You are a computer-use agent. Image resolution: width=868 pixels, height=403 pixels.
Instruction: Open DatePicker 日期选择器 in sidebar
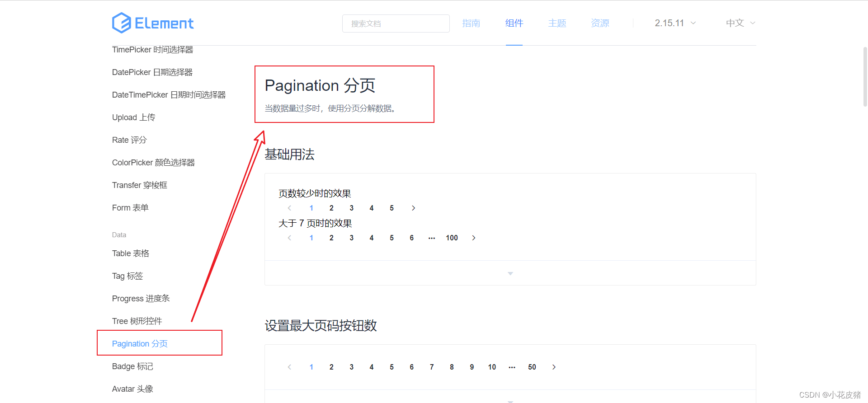[152, 72]
